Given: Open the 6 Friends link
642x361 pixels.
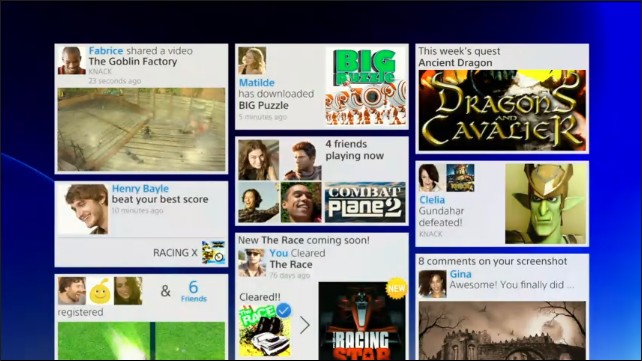Looking at the screenshot, I should click(x=194, y=291).
